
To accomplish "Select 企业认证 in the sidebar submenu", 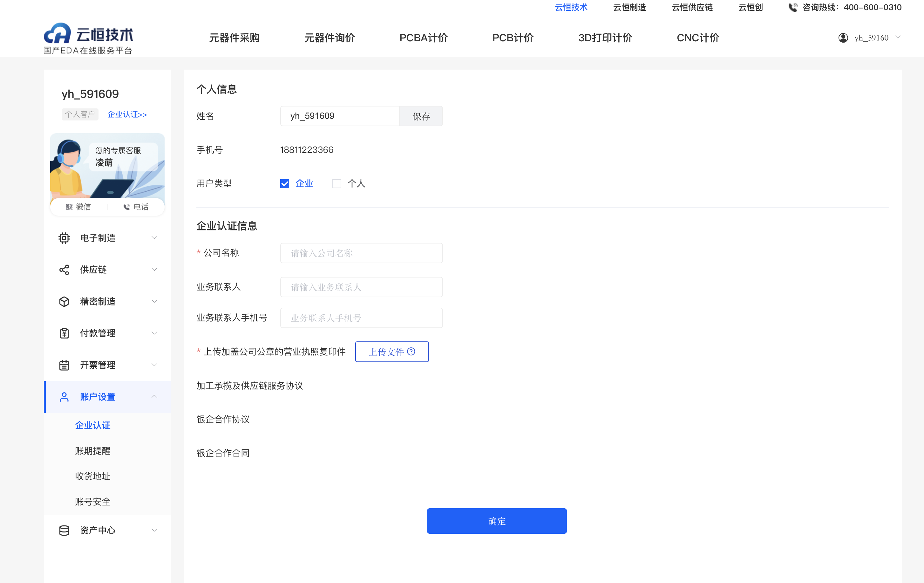I will coord(93,425).
